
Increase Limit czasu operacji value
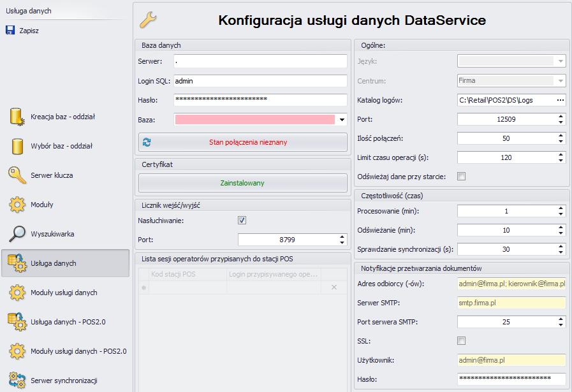561,155
